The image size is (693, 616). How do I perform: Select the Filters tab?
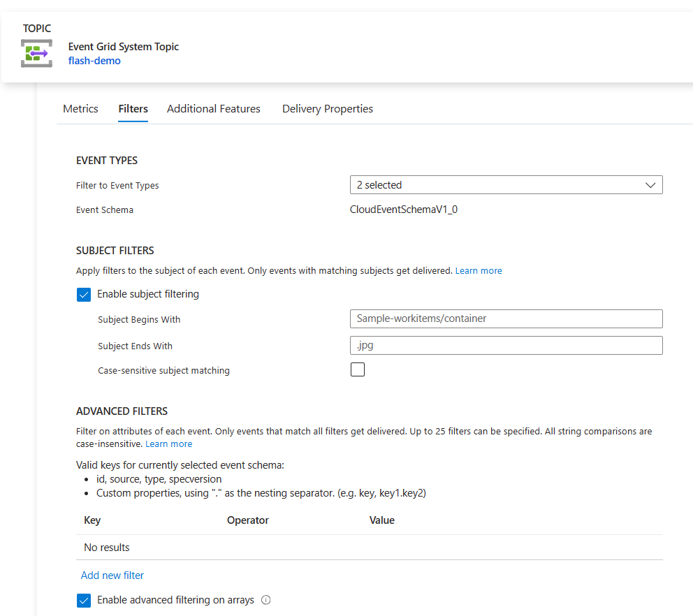[133, 109]
